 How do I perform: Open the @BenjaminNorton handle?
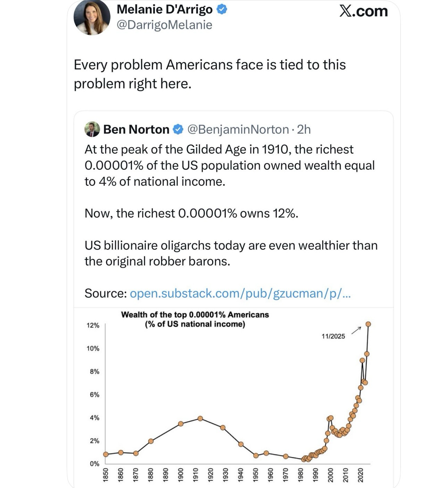238,129
